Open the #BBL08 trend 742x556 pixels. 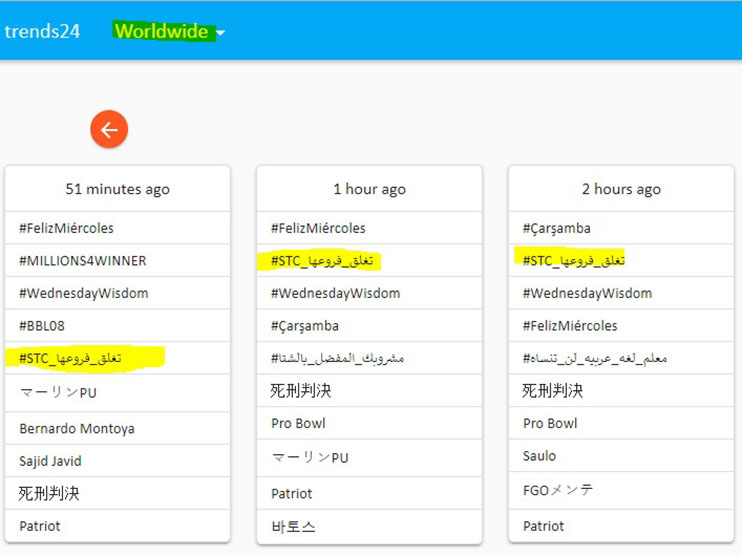(42, 326)
